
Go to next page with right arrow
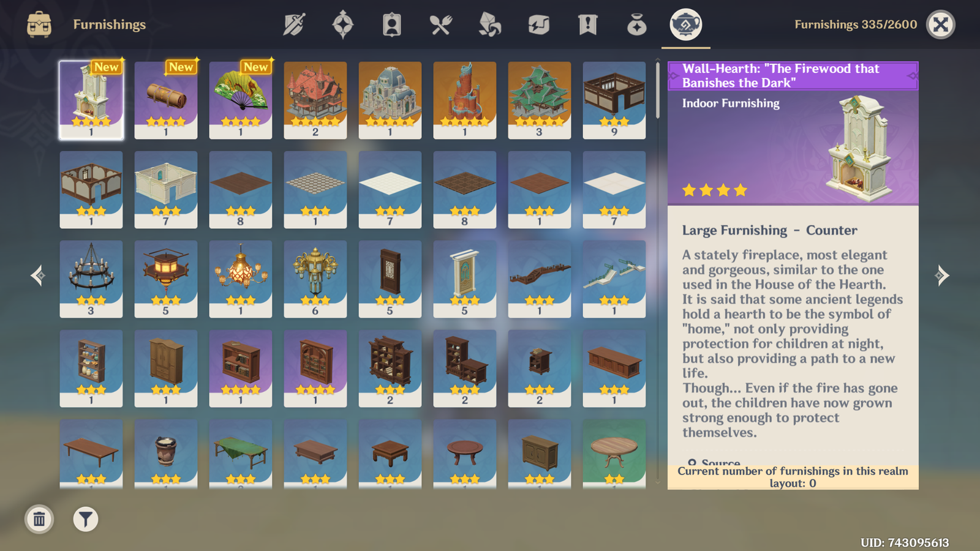[942, 275]
